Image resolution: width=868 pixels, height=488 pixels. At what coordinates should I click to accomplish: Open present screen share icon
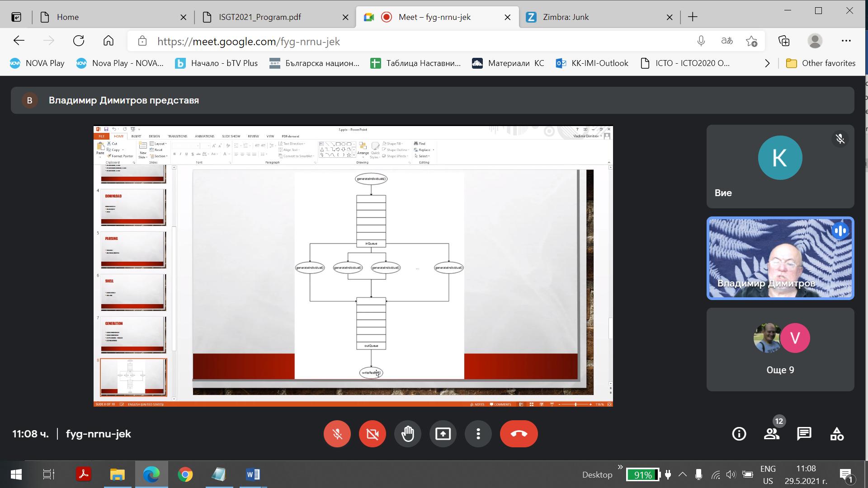(443, 433)
